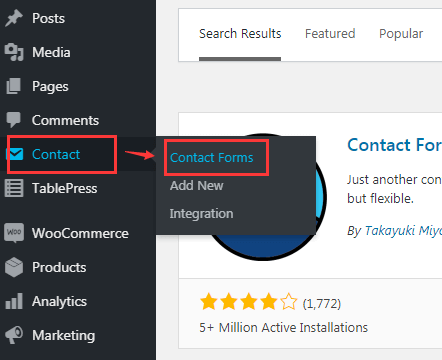The image size is (442, 360).
Task: Choose Add New in Contact submenu
Action: click(197, 185)
